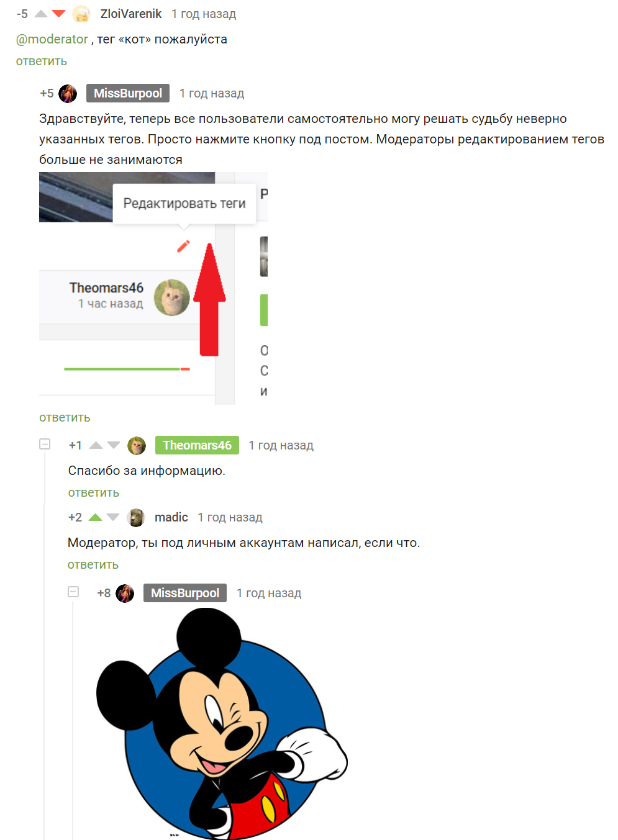The image size is (618, 840).
Task: Open the attached screenshot showing Редактировать теги
Action: pos(153,288)
